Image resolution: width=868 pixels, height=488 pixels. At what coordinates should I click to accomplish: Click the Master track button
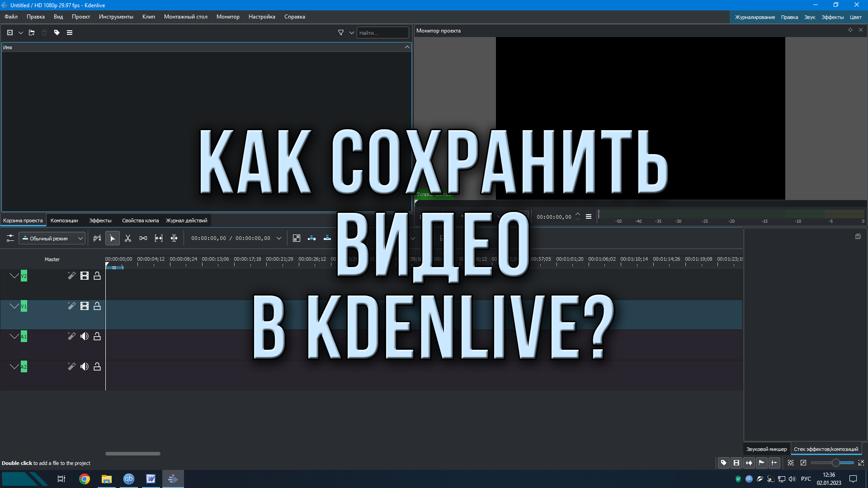click(52, 259)
